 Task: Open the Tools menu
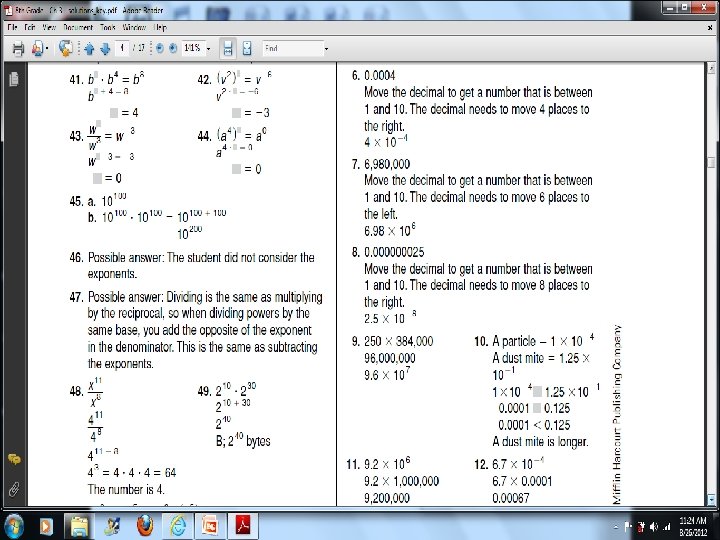coord(108,28)
